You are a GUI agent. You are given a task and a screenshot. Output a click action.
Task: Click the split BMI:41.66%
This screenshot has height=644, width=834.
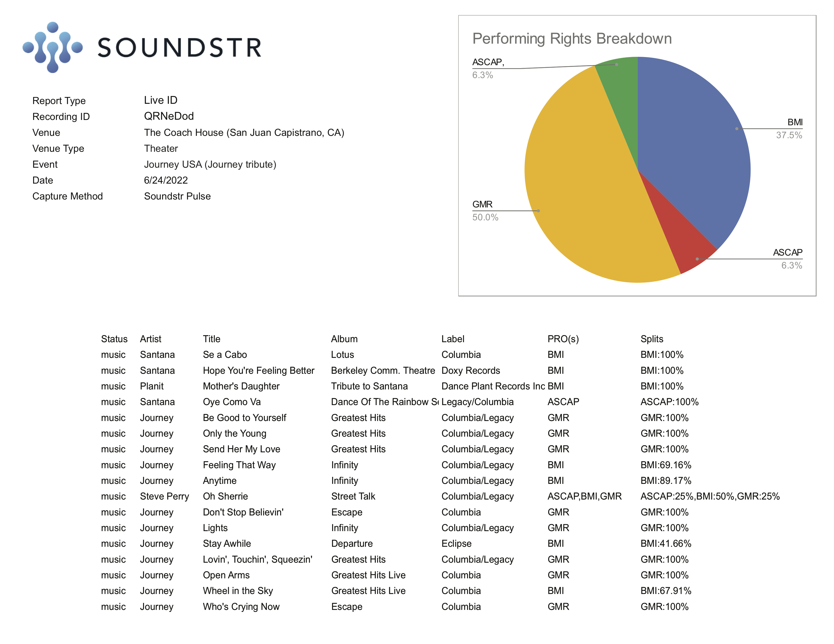pyautogui.click(x=666, y=544)
